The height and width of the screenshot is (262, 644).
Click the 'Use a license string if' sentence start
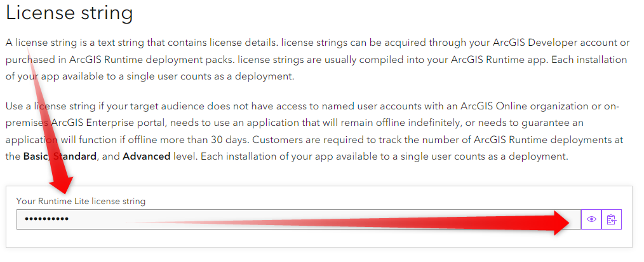[x=50, y=106]
